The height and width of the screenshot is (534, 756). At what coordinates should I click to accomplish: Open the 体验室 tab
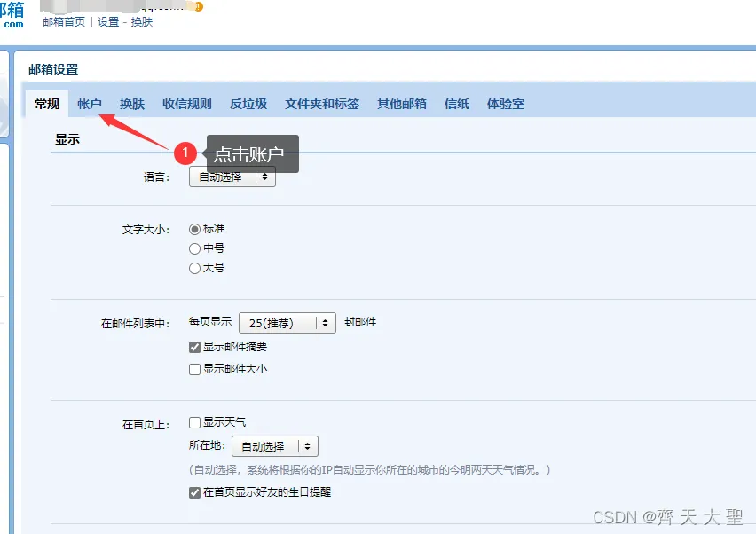click(x=505, y=104)
